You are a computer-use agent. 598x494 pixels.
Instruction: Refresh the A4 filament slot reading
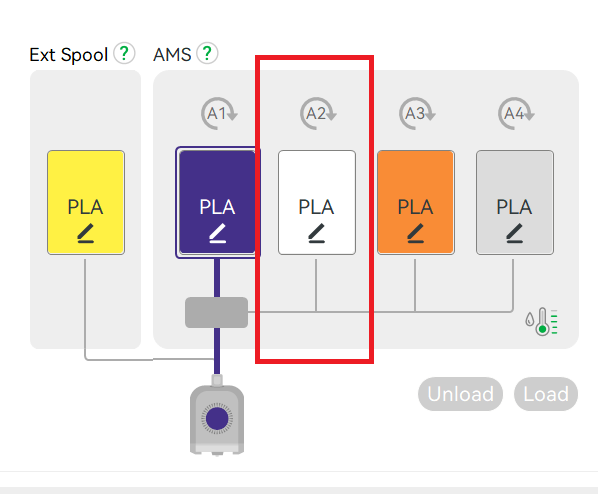[516, 114]
